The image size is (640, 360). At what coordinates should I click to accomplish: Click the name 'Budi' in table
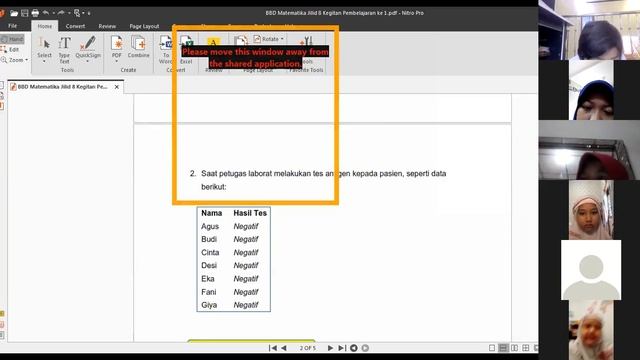pos(209,239)
